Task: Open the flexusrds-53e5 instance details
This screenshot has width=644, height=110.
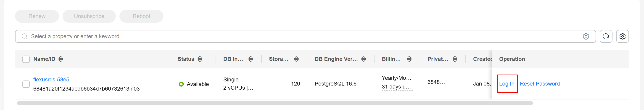Action: click(x=51, y=80)
